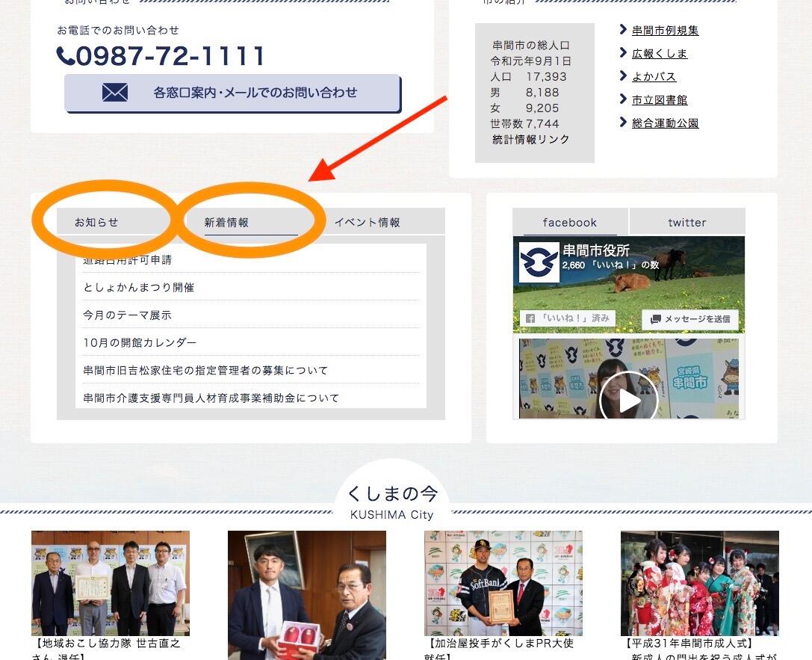Open the 地域おこし協力隊 世古直之 photo
812x660 pixels.
coord(111,583)
